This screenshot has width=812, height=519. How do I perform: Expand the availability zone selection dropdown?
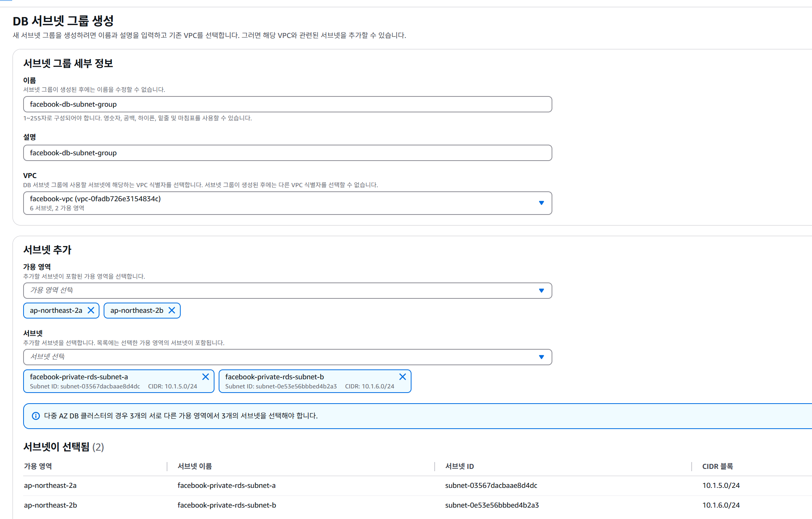pyautogui.click(x=541, y=290)
